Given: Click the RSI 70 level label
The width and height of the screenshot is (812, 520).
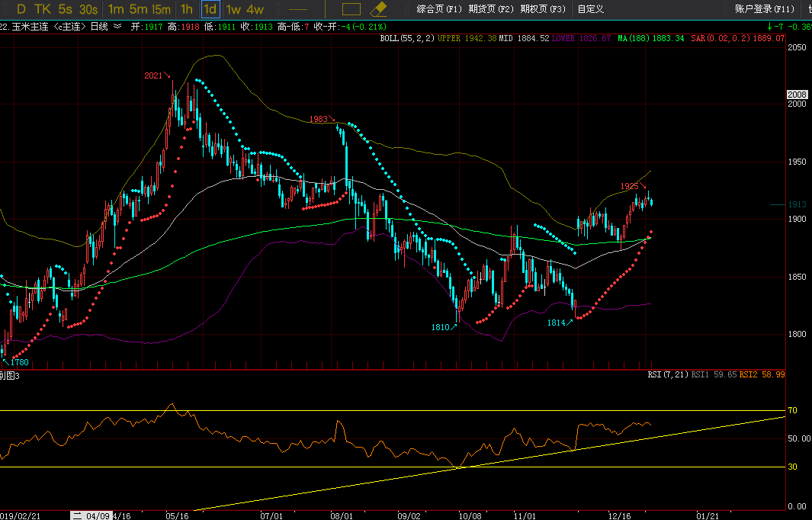Looking at the screenshot, I should 792,411.
